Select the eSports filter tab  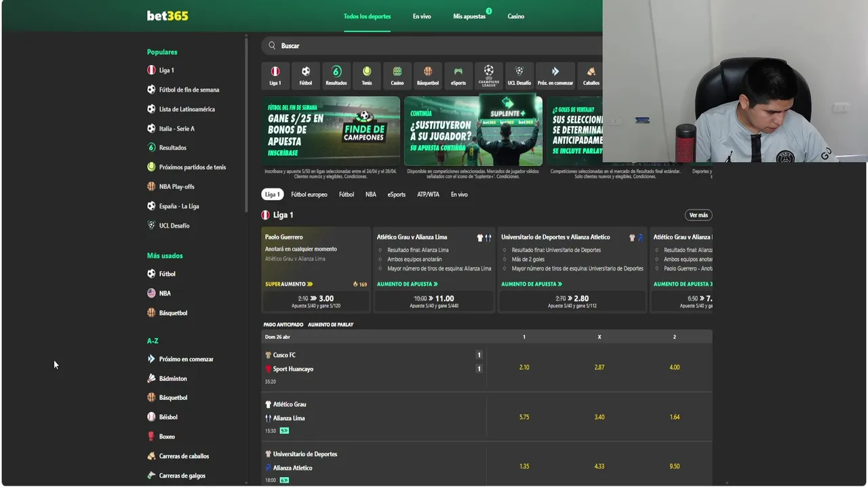point(397,195)
